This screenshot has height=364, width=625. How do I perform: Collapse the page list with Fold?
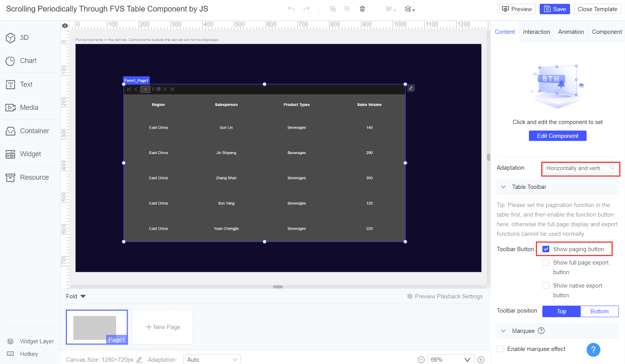(x=76, y=296)
